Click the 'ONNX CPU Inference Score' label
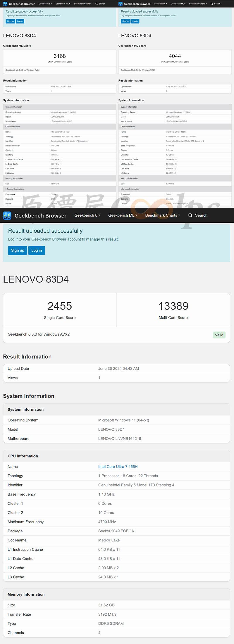This screenshot has height=644, width=234. (x=60, y=62)
